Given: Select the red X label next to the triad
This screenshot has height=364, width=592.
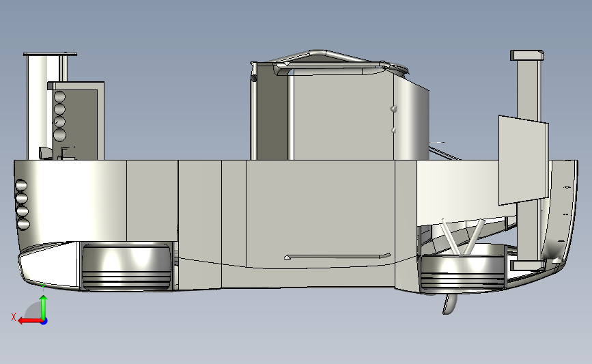Looking at the screenshot, I should point(14,317).
